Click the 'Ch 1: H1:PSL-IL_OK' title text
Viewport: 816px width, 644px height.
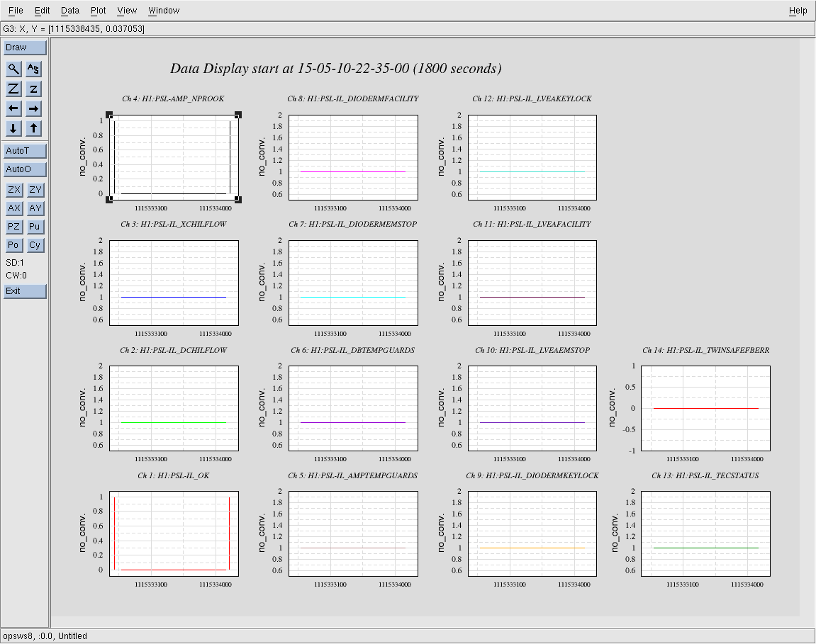click(x=173, y=475)
